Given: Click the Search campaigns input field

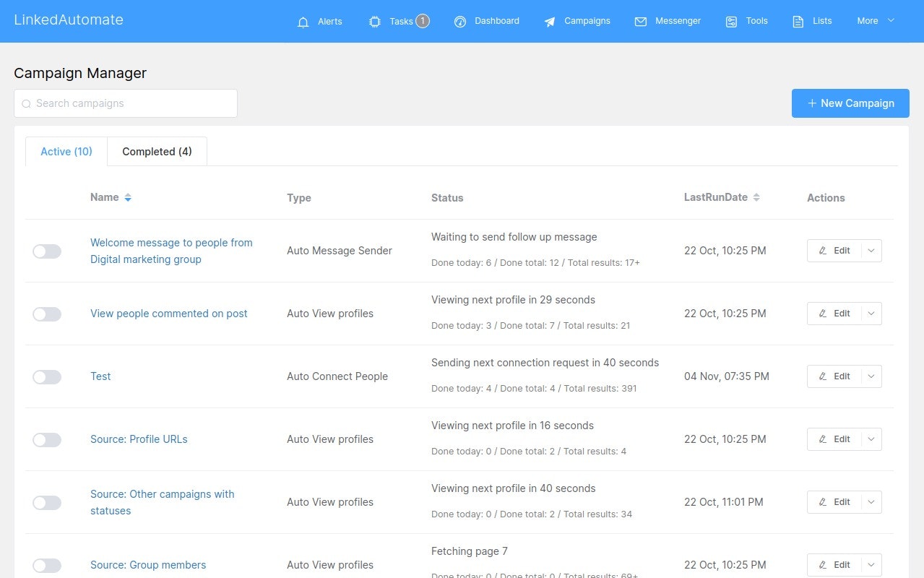Looking at the screenshot, I should [x=125, y=103].
